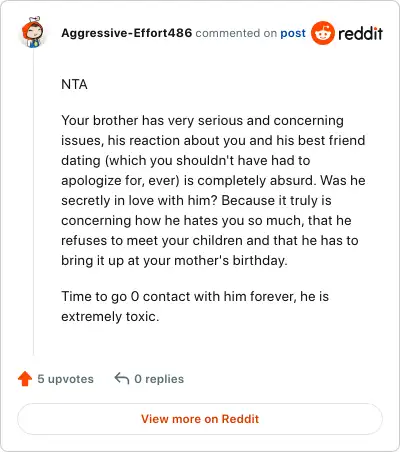Click the line 'refuses to meet your children'
The height and width of the screenshot is (452, 400).
coord(210,241)
